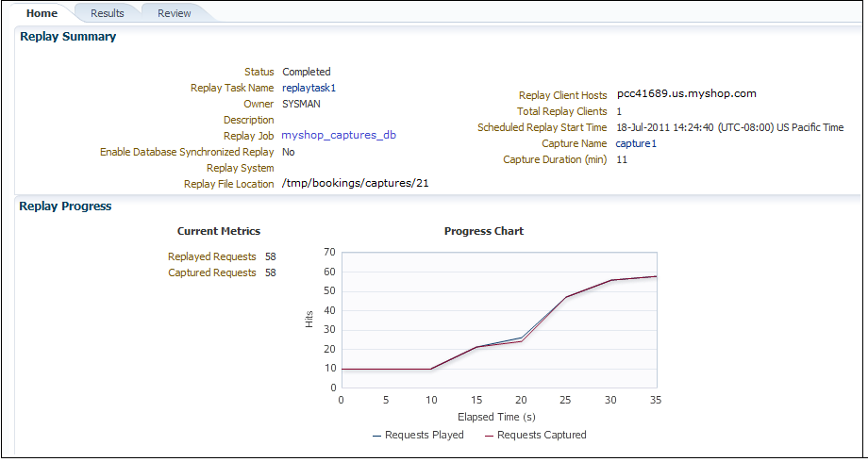Click the Replay Summary heading
Viewport: 868px width, 462px height.
coord(68,37)
